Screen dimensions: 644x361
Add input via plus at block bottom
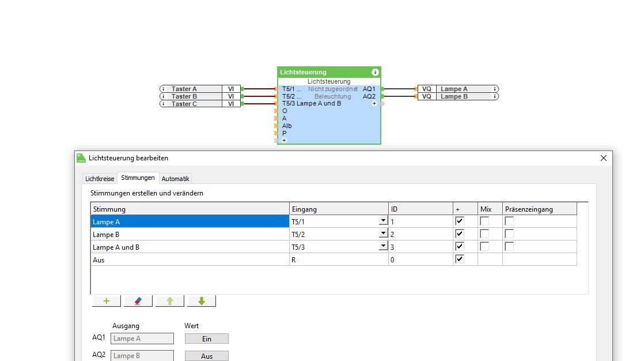(284, 140)
